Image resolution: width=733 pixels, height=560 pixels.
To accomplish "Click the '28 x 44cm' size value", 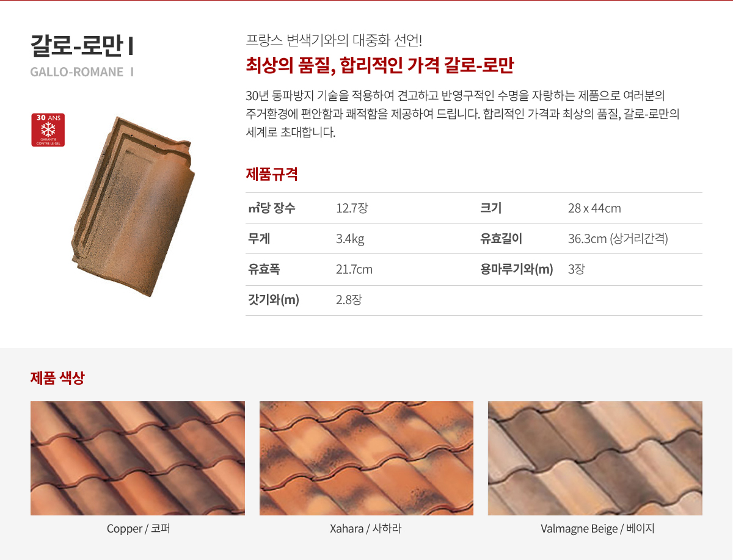I will [x=594, y=208].
